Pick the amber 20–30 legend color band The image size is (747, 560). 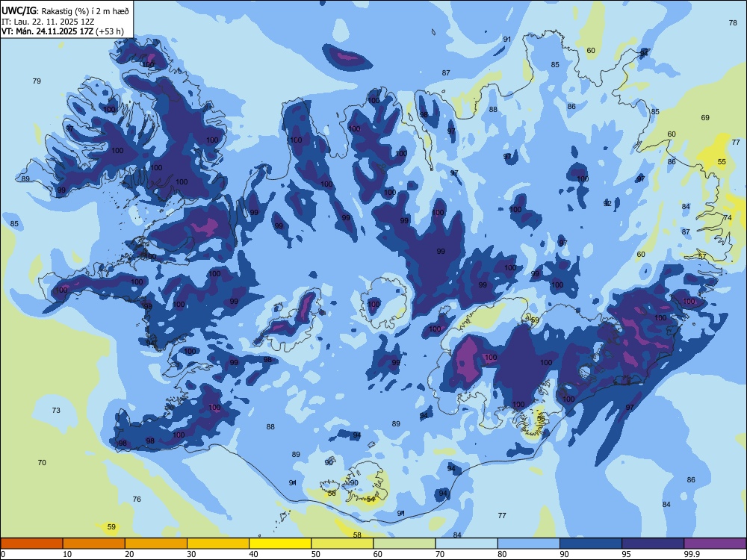(x=156, y=544)
